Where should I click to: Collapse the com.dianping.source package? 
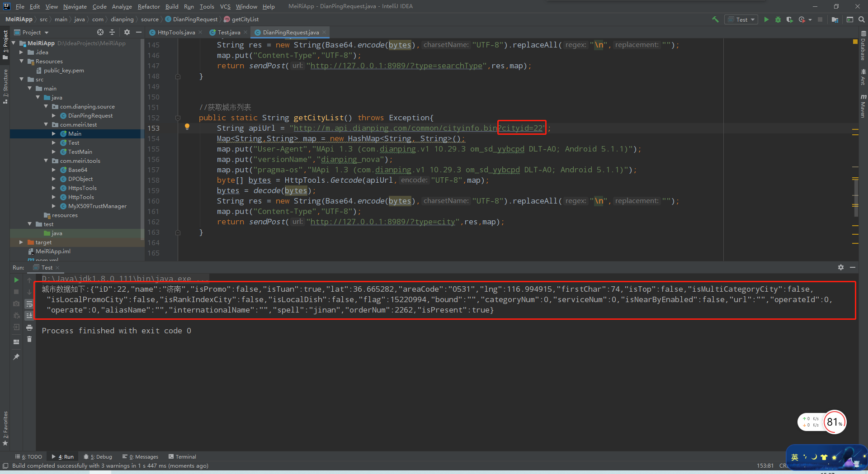[46, 106]
